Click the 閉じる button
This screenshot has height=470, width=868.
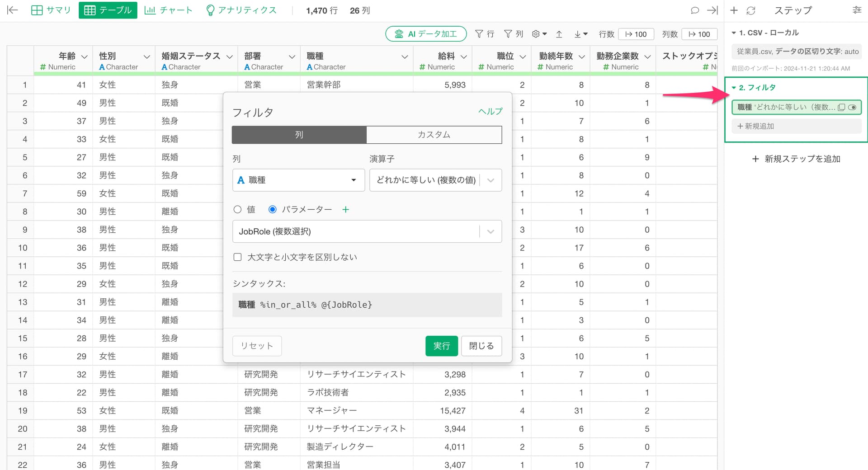(481, 346)
